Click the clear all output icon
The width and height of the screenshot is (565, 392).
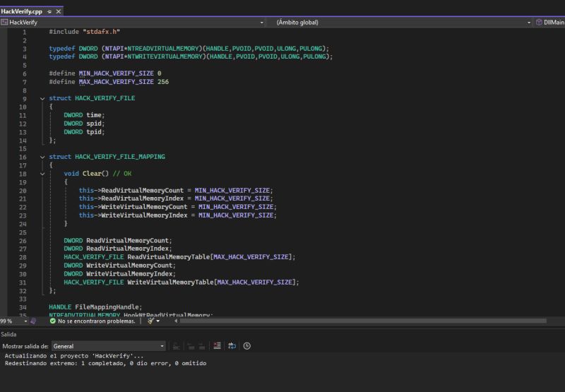(x=218, y=346)
